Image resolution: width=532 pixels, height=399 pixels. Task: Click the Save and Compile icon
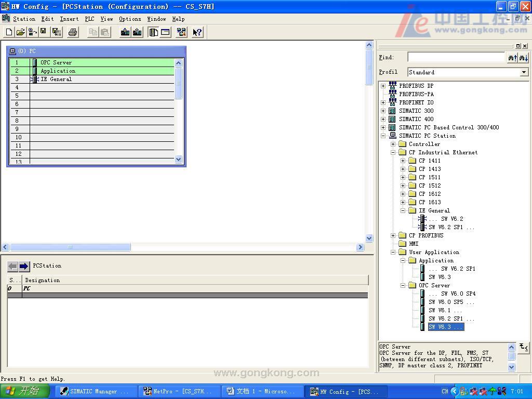(x=57, y=32)
